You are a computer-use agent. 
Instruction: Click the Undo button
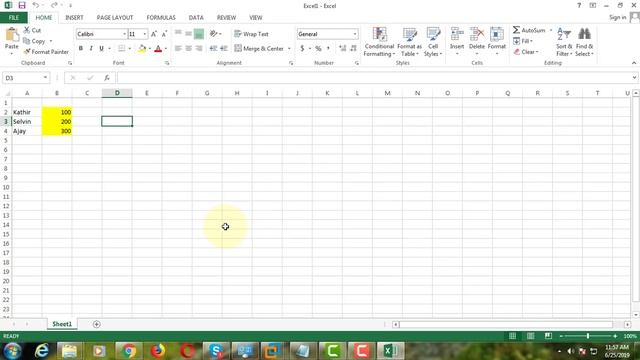click(x=36, y=5)
